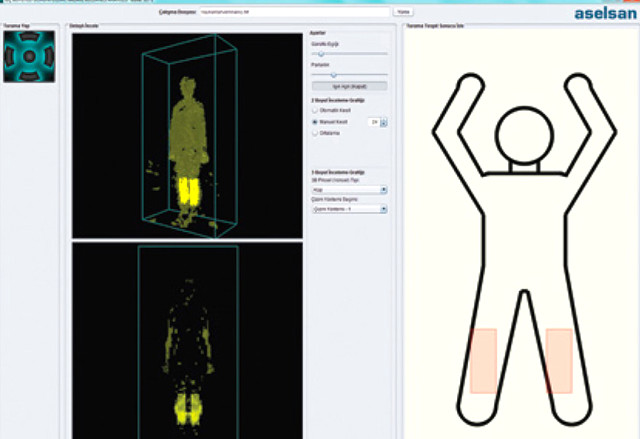Click the Yükle button beside file path
Screen dimensions: 640x439
click(x=404, y=12)
